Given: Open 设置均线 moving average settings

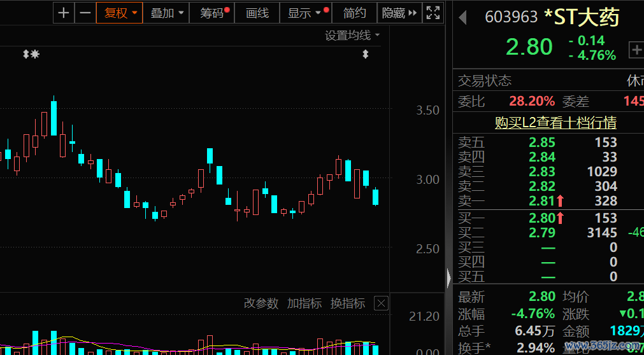Looking at the screenshot, I should [352, 36].
